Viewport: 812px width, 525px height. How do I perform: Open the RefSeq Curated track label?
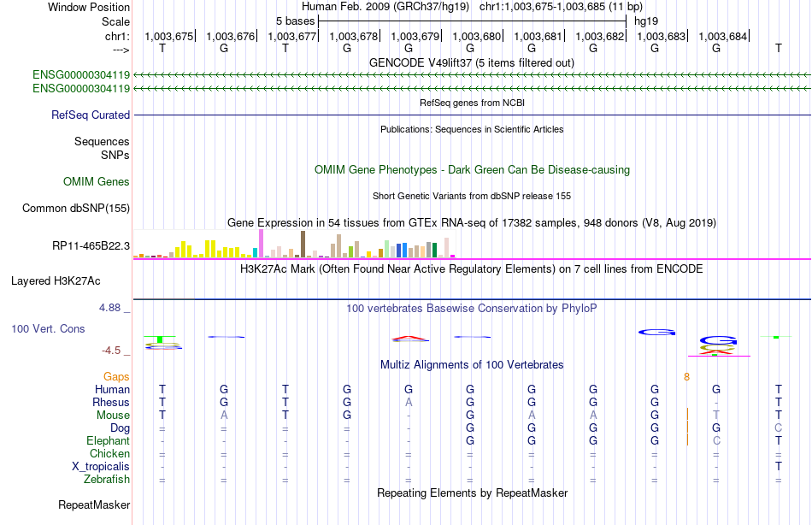click(x=91, y=115)
